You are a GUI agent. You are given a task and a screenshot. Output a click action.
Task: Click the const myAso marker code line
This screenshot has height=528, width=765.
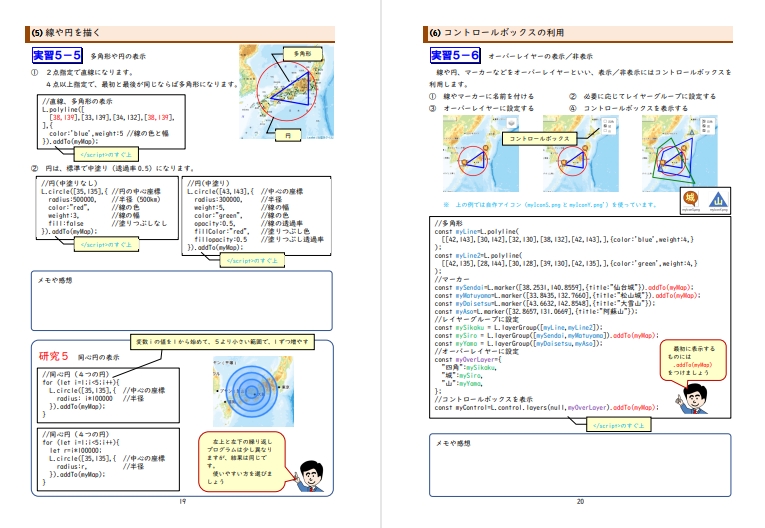point(536,311)
